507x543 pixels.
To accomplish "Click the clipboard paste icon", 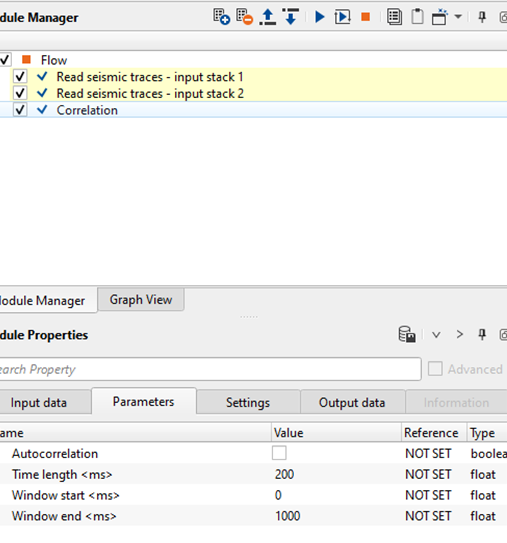I will (417, 17).
